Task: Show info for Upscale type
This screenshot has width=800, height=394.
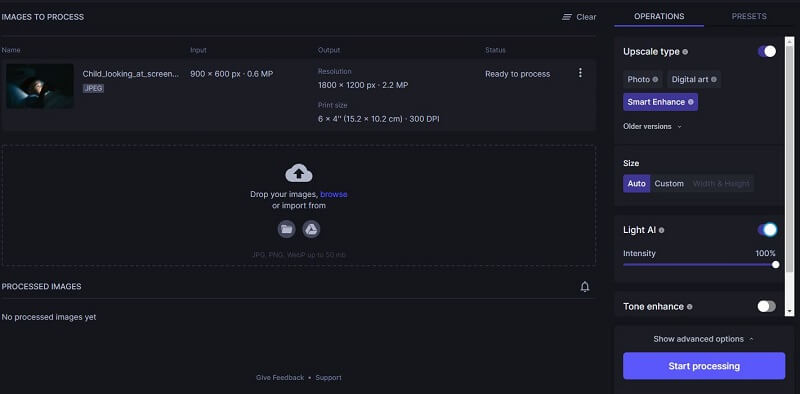Action: point(685,52)
